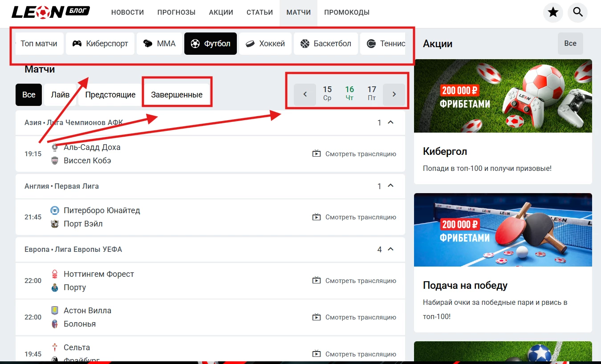
Task: Collapse the Англия Первая Лига section
Action: pyautogui.click(x=390, y=186)
